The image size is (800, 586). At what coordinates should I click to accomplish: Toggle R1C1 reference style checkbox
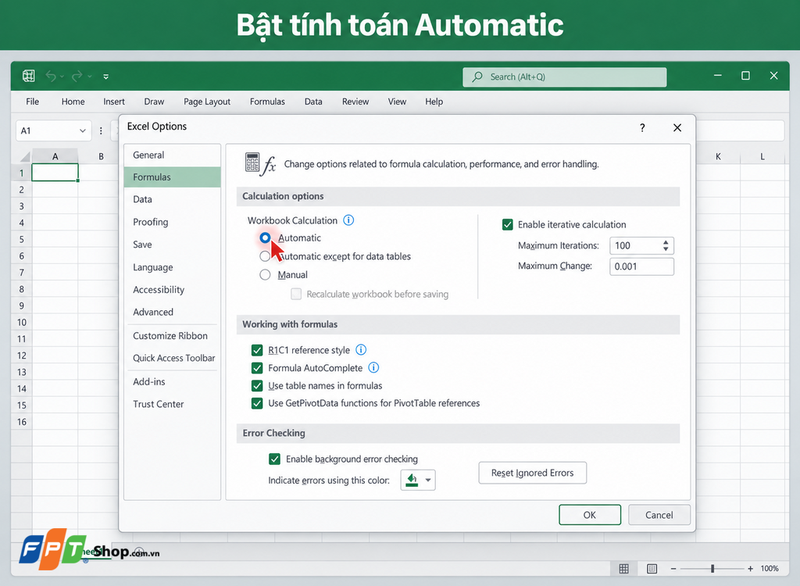pos(257,350)
